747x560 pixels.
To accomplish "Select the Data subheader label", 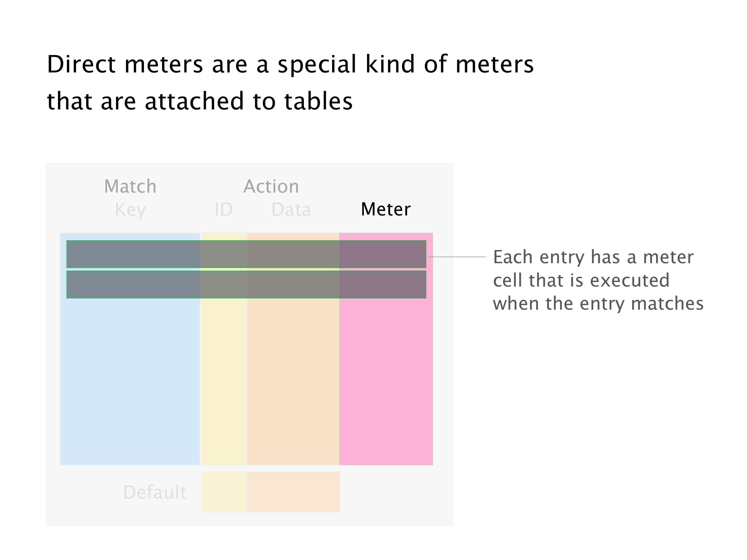I will pos(291,210).
